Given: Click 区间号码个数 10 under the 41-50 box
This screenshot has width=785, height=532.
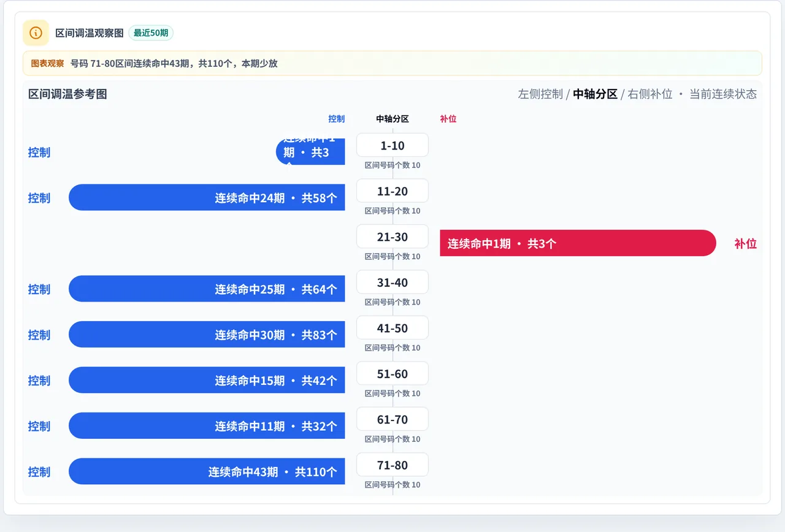Looking at the screenshot, I should pyautogui.click(x=392, y=348).
